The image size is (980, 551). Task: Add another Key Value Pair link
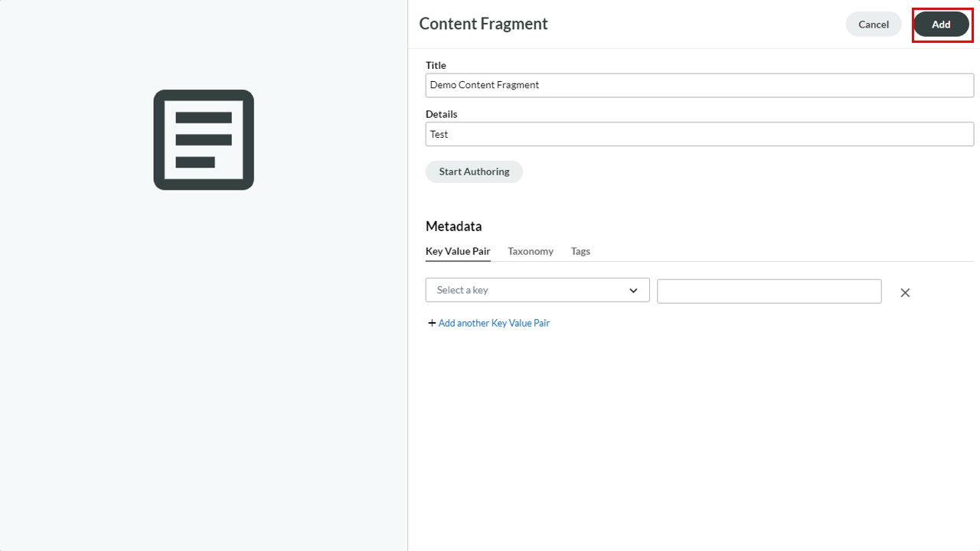point(494,323)
